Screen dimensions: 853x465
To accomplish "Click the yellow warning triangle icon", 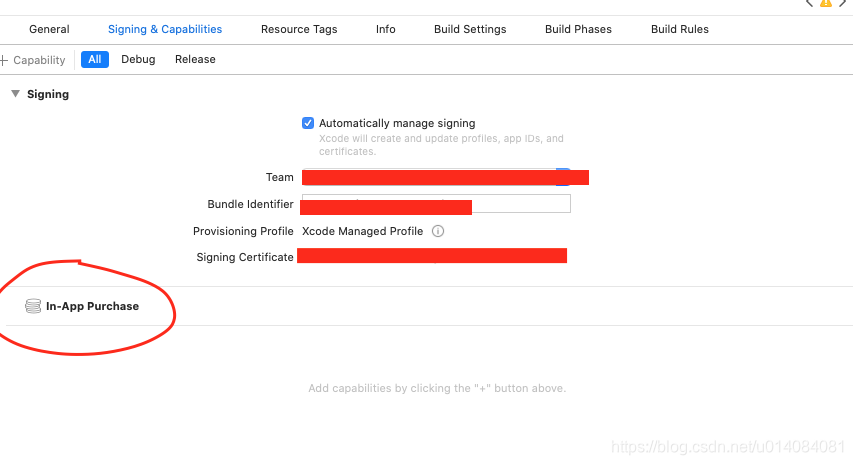I will point(825,4).
